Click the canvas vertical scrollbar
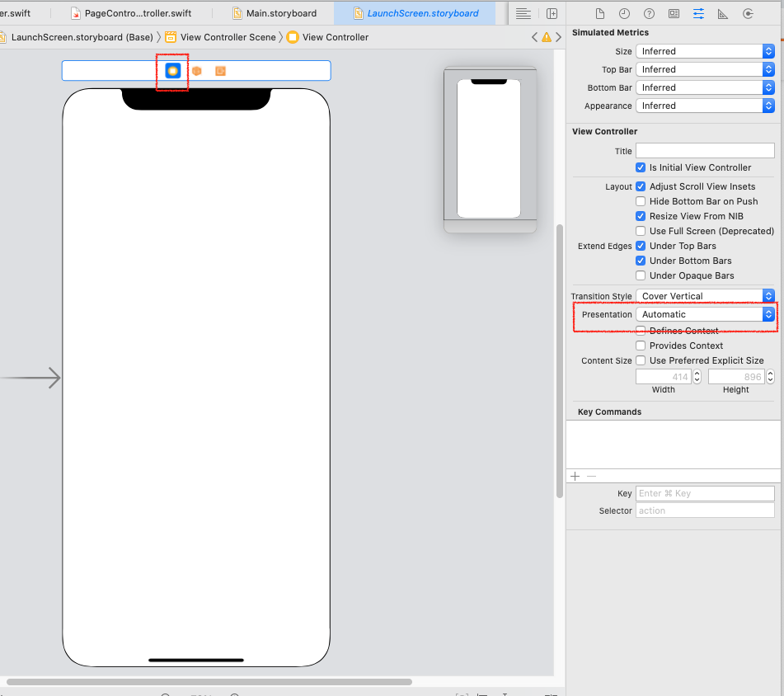The width and height of the screenshot is (784, 696). click(x=560, y=361)
